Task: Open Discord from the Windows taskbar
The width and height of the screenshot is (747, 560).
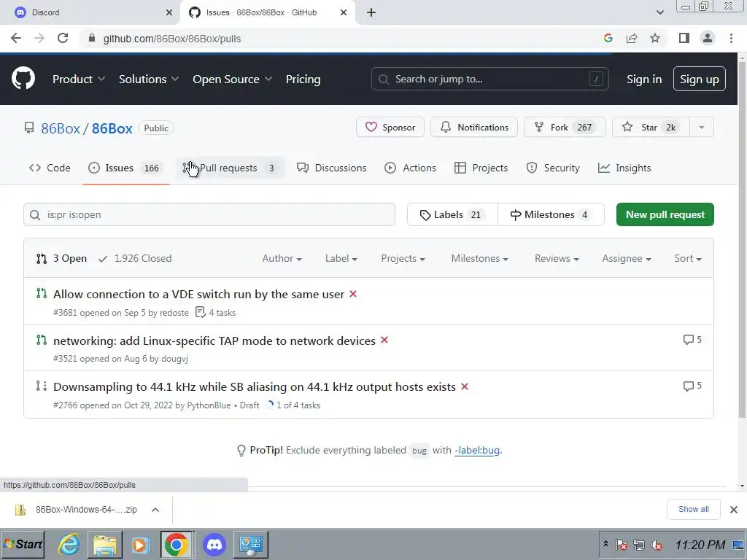Action: click(x=214, y=544)
